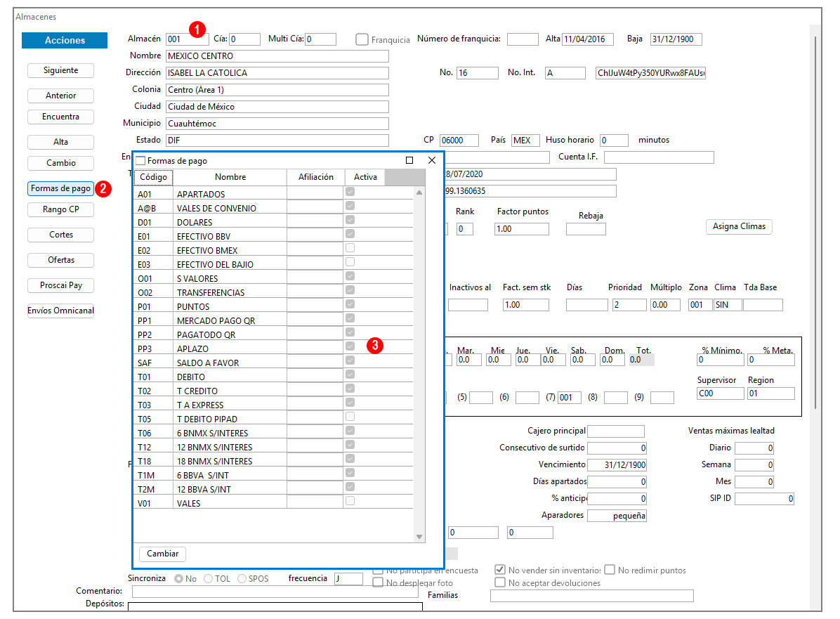840x619 pixels.
Task: Uncheck No vender sin inventario
Action: (500, 570)
